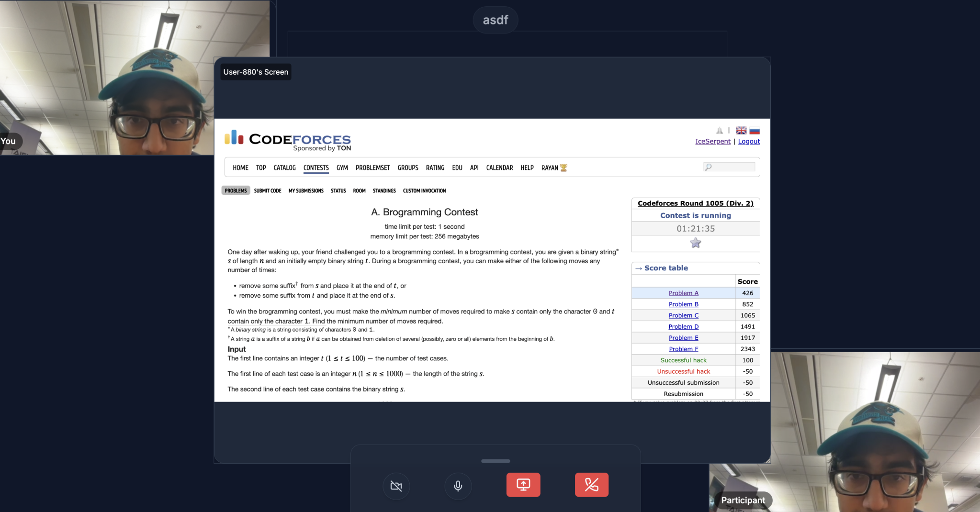Select the Russian flag language icon

point(755,130)
